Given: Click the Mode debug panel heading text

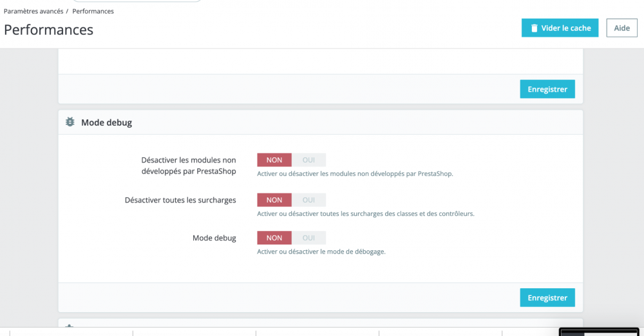Looking at the screenshot, I should click(106, 123).
